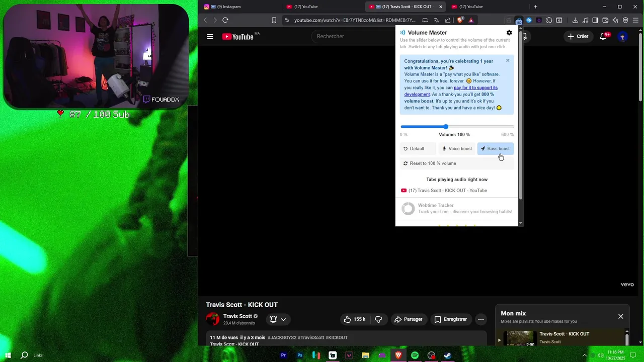Go to YouTube home via logo
This screenshot has width=644, height=362.
(x=238, y=37)
